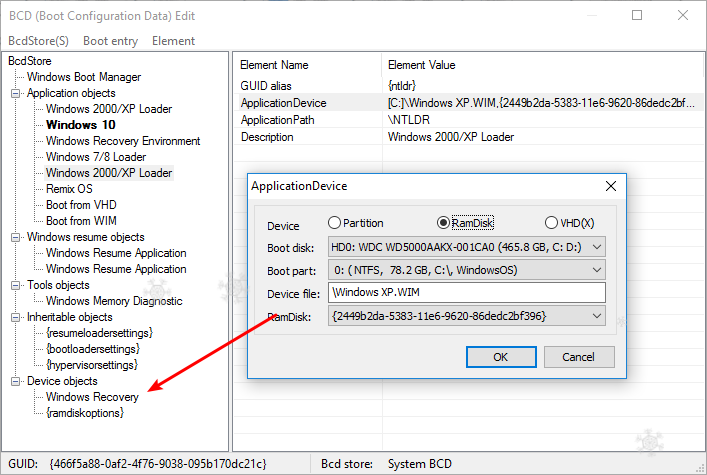Click the Application objects label

[x=71, y=93]
